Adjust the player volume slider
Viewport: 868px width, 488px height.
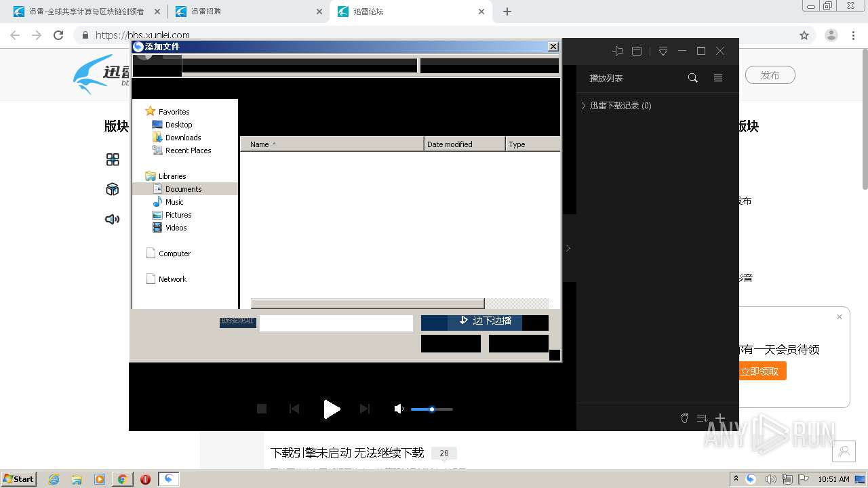432,409
